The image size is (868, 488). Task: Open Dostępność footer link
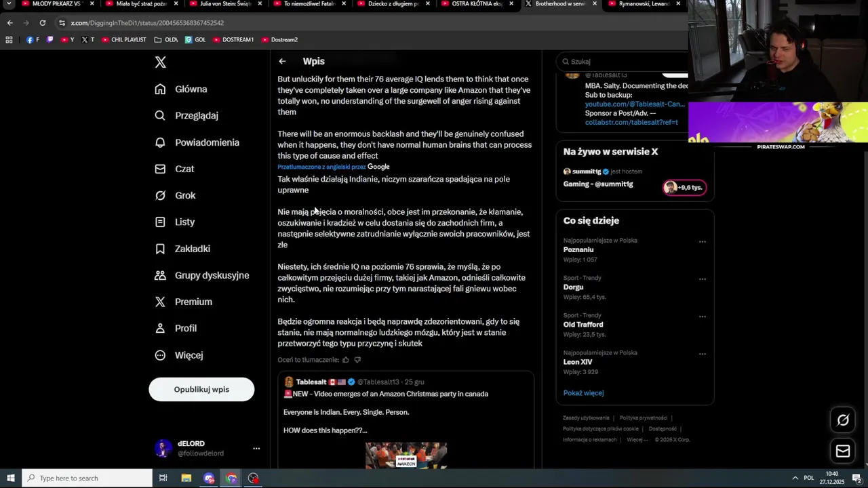(663, 429)
